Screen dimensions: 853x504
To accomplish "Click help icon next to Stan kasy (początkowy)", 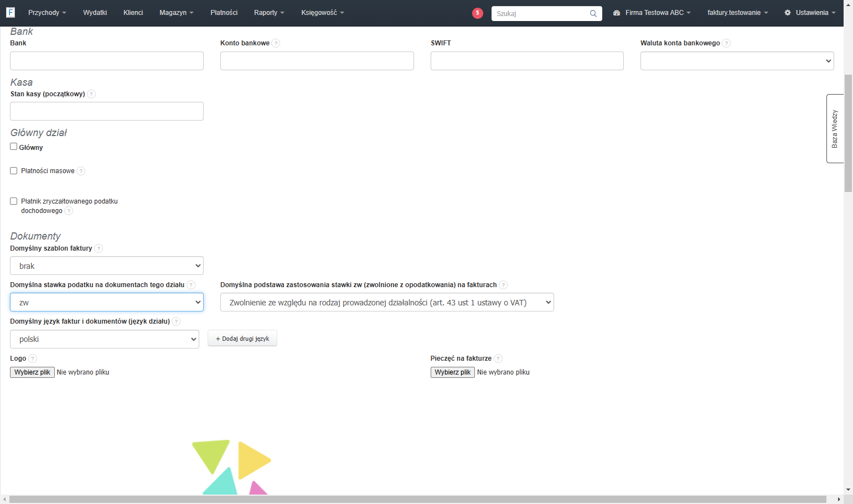I will (x=92, y=94).
